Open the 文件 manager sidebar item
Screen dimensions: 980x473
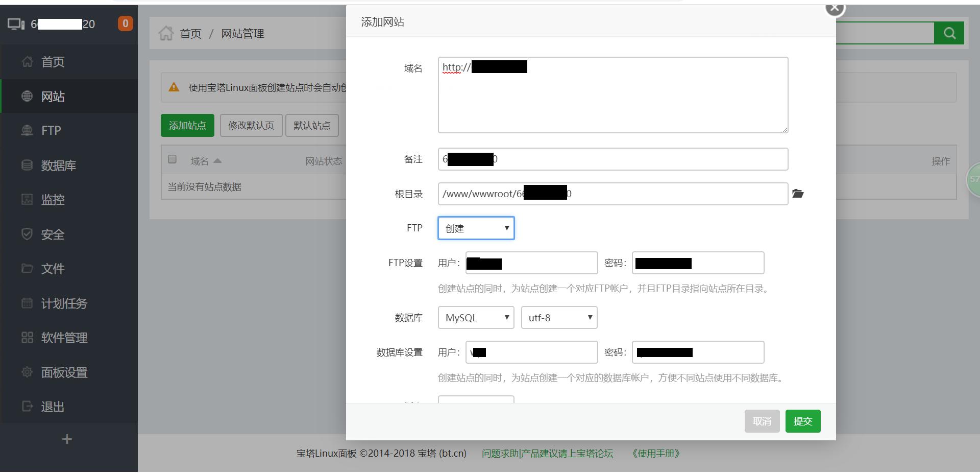pyautogui.click(x=53, y=269)
